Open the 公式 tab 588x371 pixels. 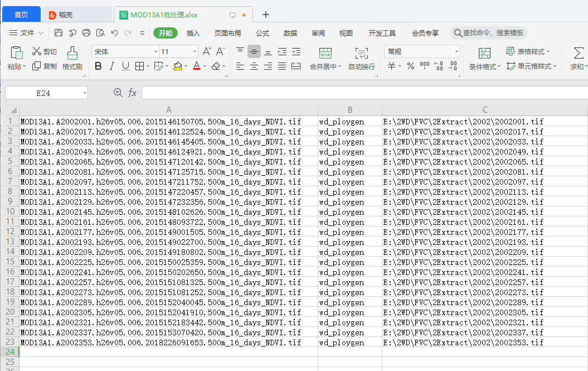263,33
